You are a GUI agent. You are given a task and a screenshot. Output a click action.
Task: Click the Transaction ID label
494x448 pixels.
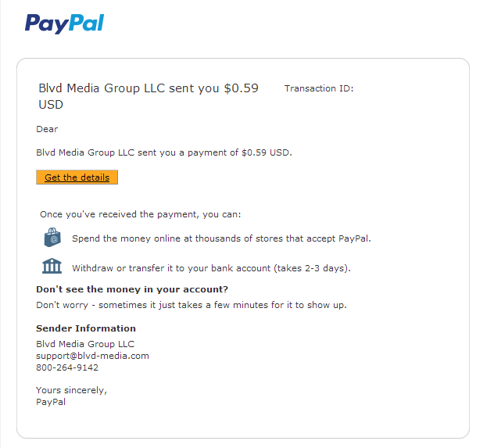pos(319,88)
